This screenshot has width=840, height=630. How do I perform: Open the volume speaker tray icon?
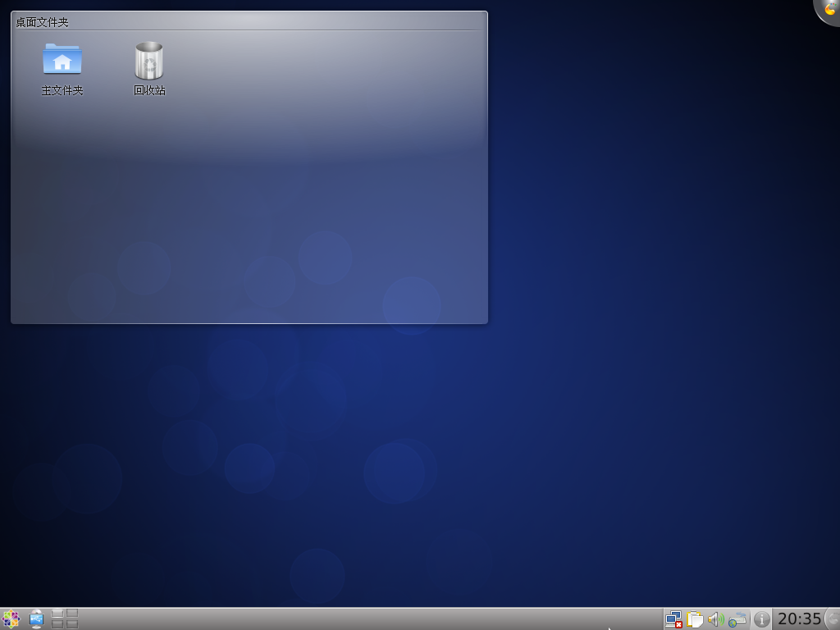click(x=715, y=619)
